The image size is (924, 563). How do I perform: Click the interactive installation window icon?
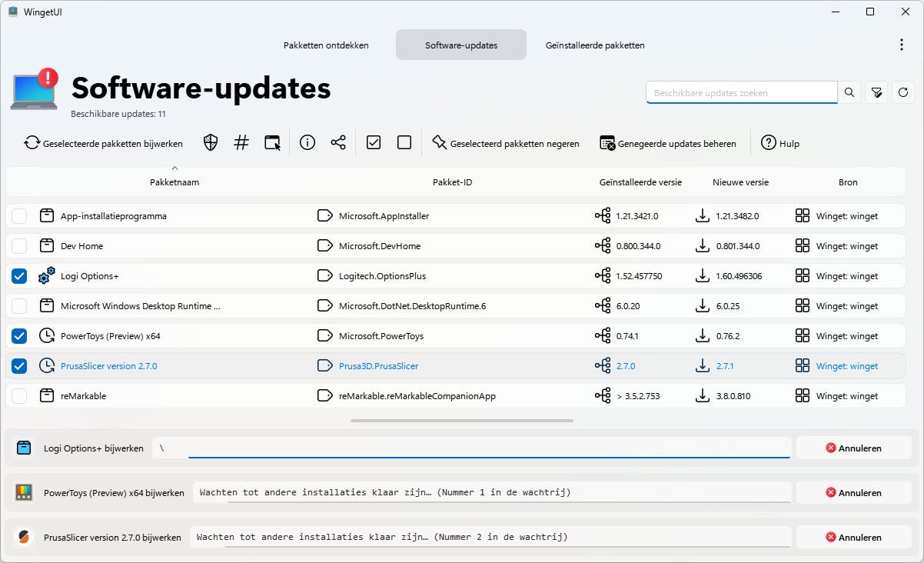pos(272,142)
